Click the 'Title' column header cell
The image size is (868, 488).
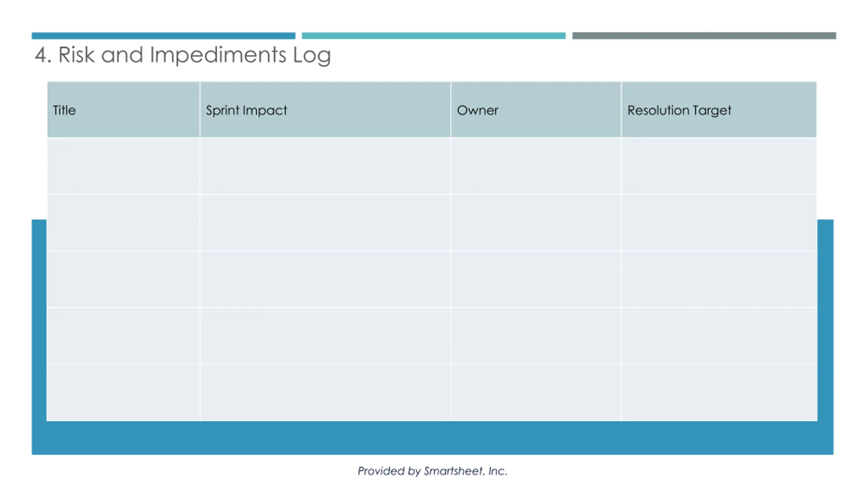coord(123,110)
